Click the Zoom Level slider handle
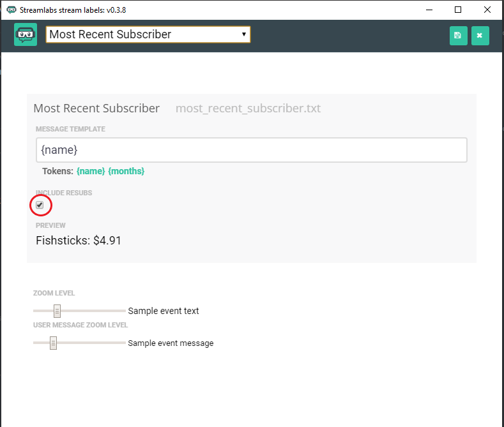Image resolution: width=504 pixels, height=427 pixels. [57, 311]
